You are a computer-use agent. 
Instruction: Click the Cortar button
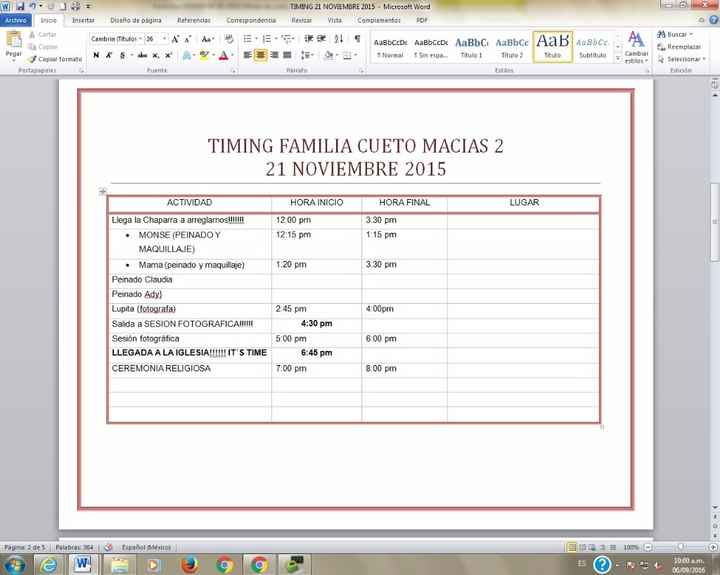(x=42, y=34)
